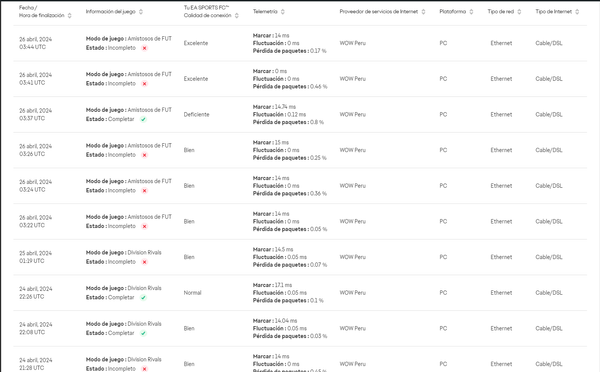600x372 pixels.
Task: Click green check on 03:37 UTC match
Action: [143, 119]
